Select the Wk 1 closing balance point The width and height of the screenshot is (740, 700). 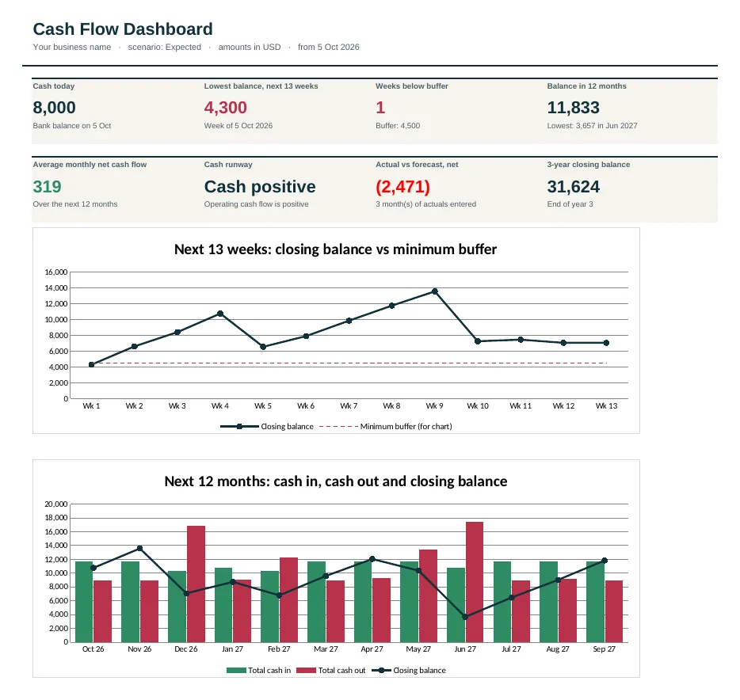92,364
